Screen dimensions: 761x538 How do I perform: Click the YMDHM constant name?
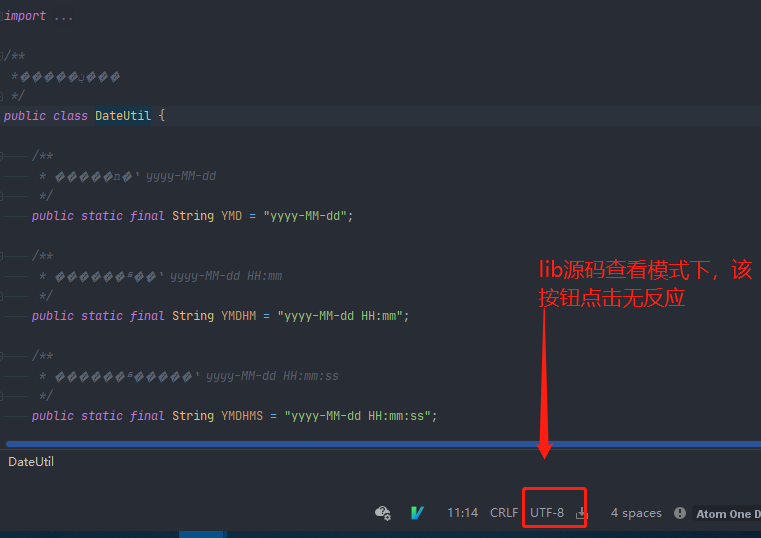click(238, 316)
